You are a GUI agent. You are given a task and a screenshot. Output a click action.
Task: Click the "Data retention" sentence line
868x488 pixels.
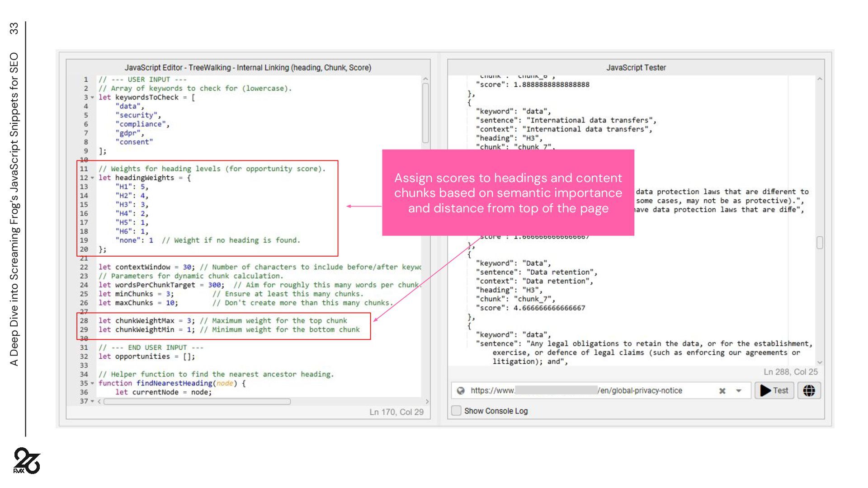(536, 272)
